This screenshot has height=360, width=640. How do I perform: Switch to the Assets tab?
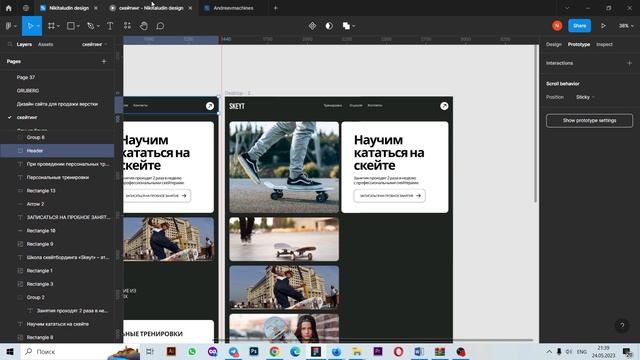pos(45,44)
